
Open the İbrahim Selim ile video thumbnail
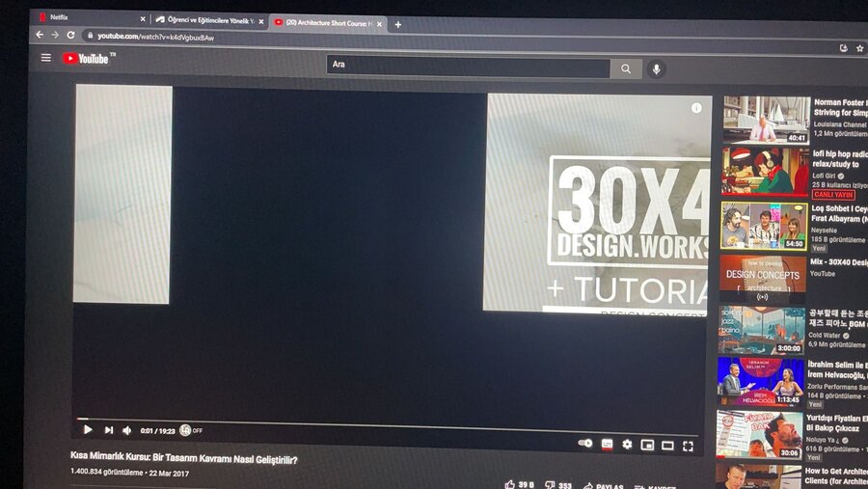click(x=760, y=382)
